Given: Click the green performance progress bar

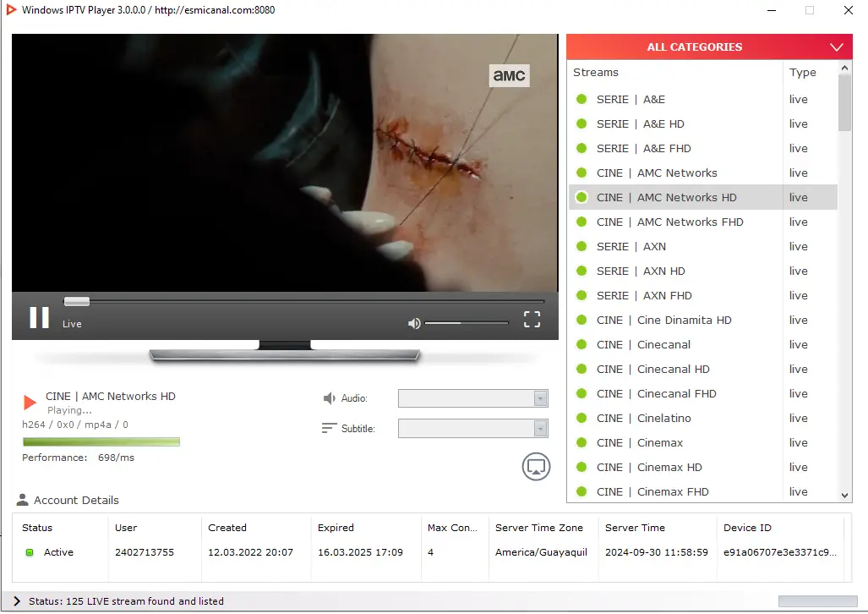Looking at the screenshot, I should 101,441.
